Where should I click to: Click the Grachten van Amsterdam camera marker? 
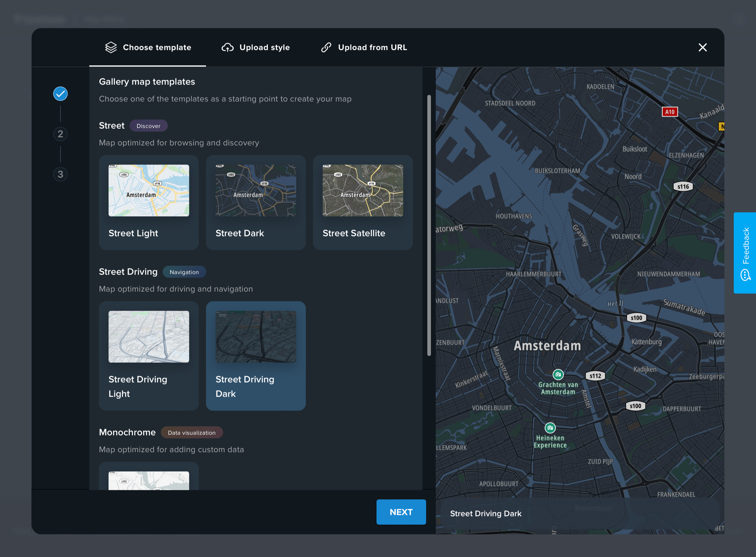point(558,374)
